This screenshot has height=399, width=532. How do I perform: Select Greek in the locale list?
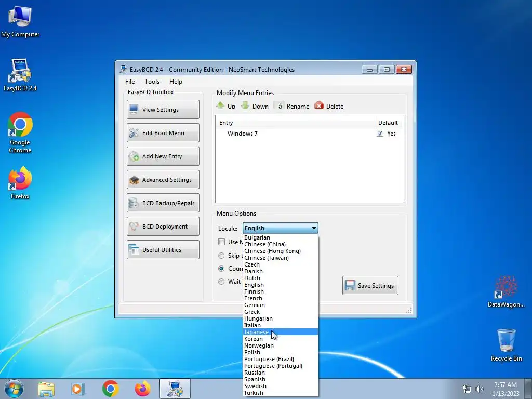pyautogui.click(x=281, y=312)
